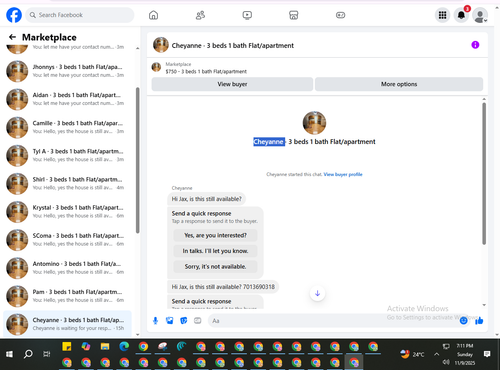
Task: Click the chat list vertical scrollbar
Action: pos(137,160)
